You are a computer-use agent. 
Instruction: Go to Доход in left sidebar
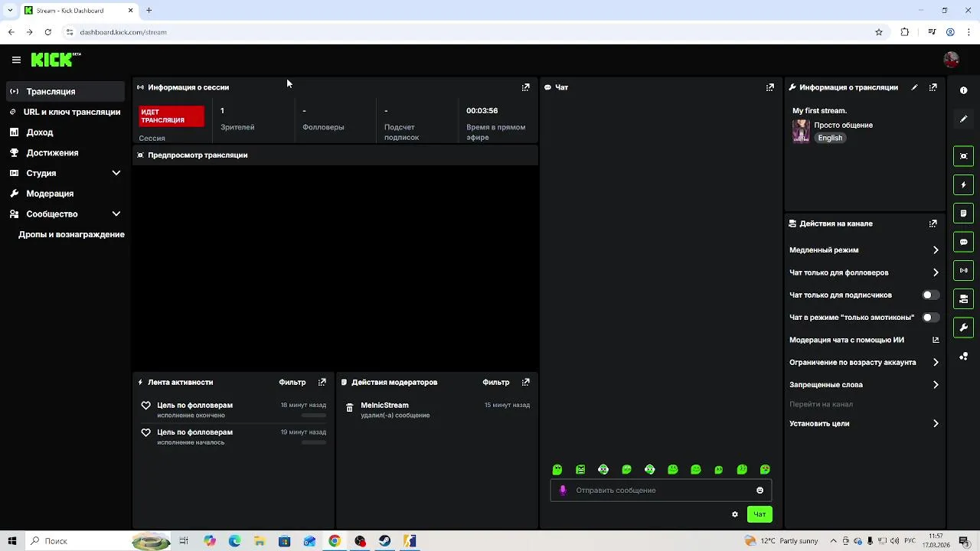[65, 132]
